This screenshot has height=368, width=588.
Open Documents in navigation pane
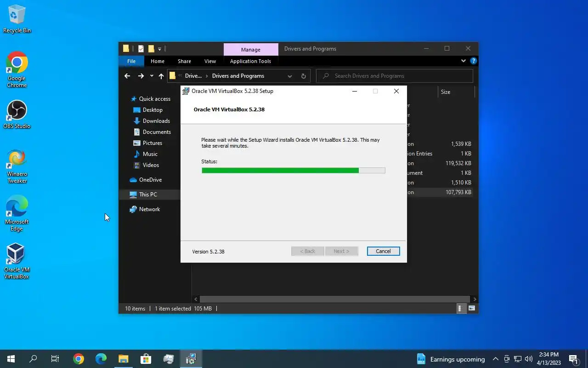coord(157,132)
